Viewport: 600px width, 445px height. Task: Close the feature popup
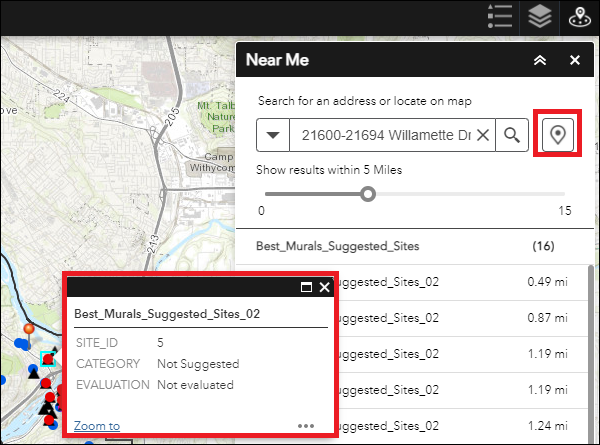coord(324,287)
